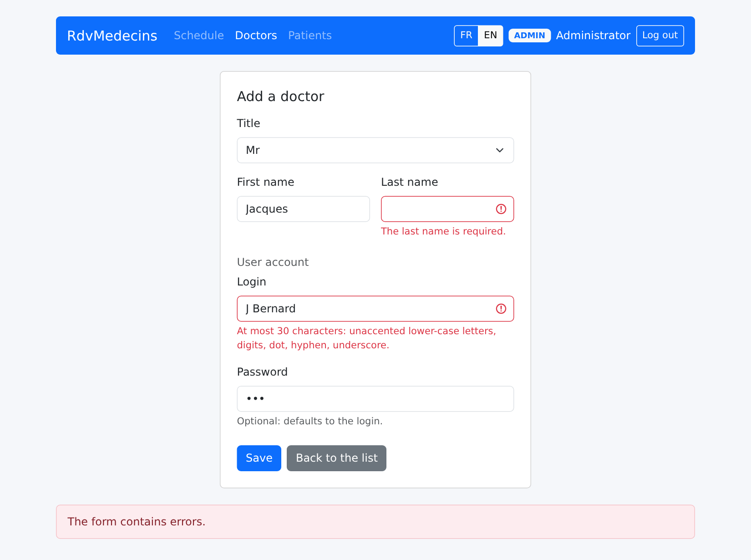The width and height of the screenshot is (751, 560).
Task: Switch language to FR
Action: [466, 36]
